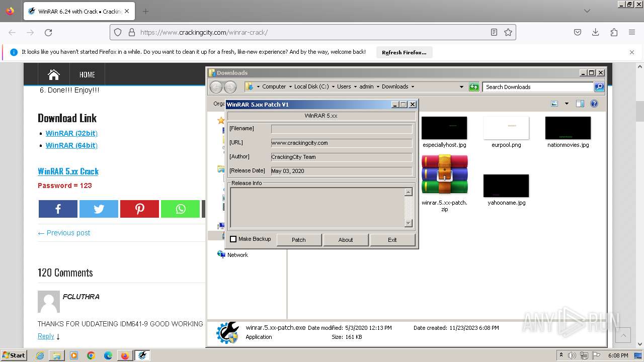644x362 pixels.
Task: Click the Exit button in patcher
Action: point(392,240)
